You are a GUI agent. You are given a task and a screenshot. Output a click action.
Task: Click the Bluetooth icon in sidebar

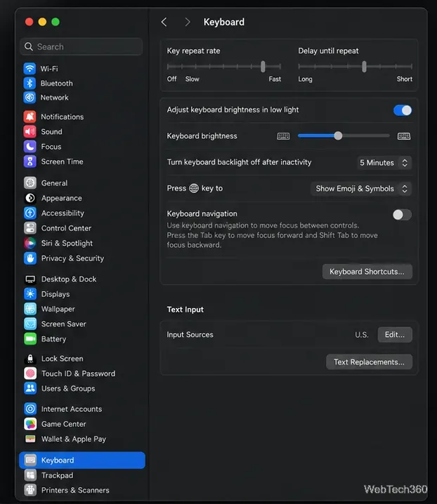pos(30,84)
